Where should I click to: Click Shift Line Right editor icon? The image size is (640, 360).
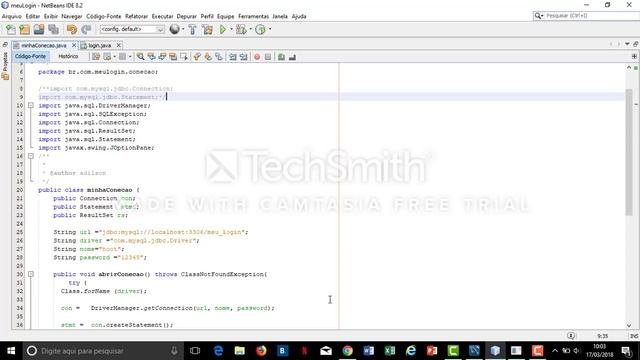pyautogui.click(x=244, y=57)
